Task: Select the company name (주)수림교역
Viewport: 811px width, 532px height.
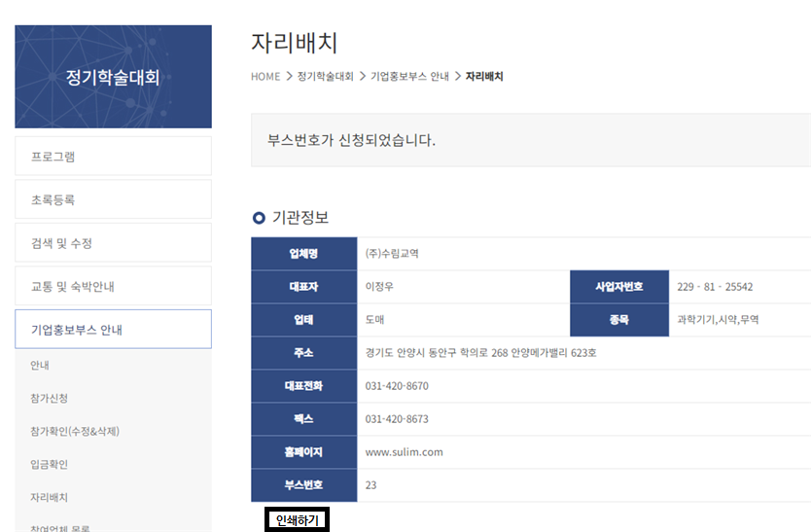Action: (x=392, y=254)
